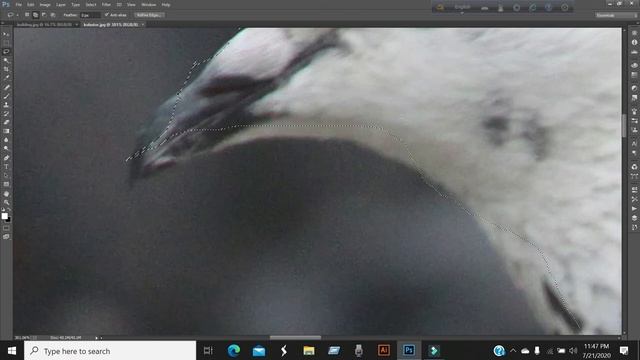
Task: Click the Photoshop taskbar icon
Action: (409, 351)
